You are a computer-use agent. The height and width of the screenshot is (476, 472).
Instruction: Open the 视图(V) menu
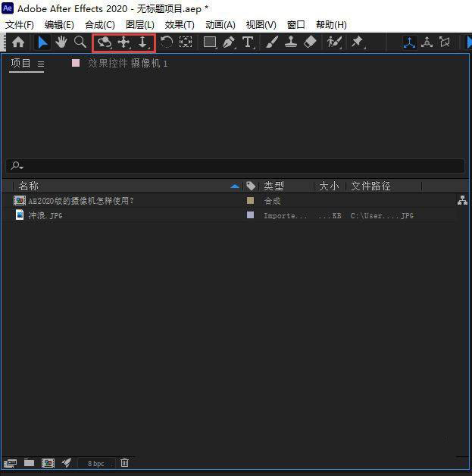point(261,24)
